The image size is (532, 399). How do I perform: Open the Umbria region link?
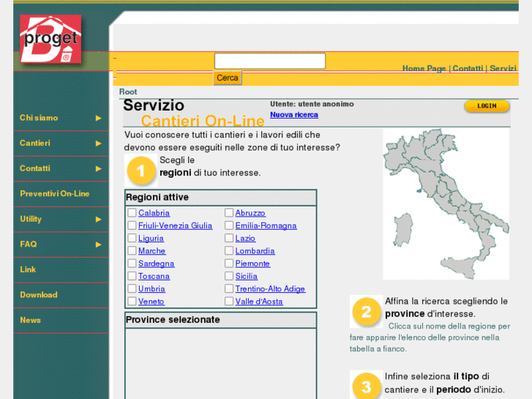point(151,288)
